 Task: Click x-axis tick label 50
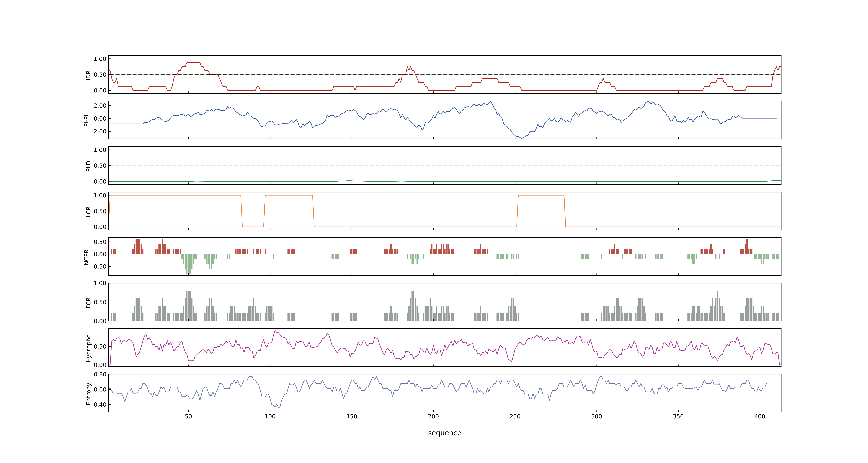pyautogui.click(x=188, y=416)
